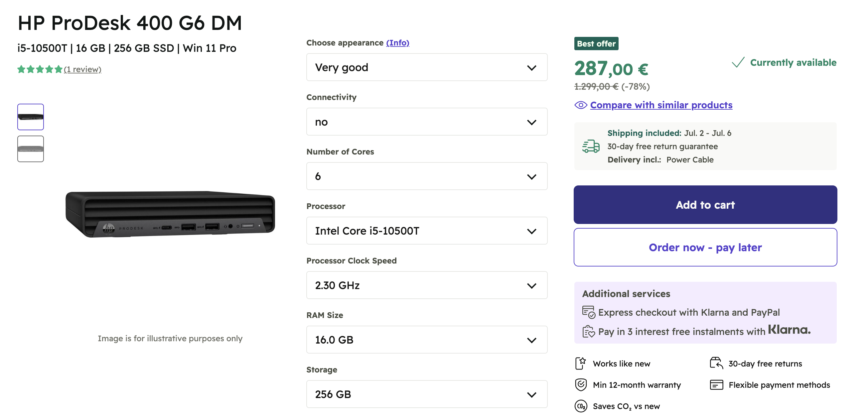Image resolution: width=868 pixels, height=420 pixels.
Task: Open the Connectivity dropdown showing no
Action: pyautogui.click(x=427, y=122)
